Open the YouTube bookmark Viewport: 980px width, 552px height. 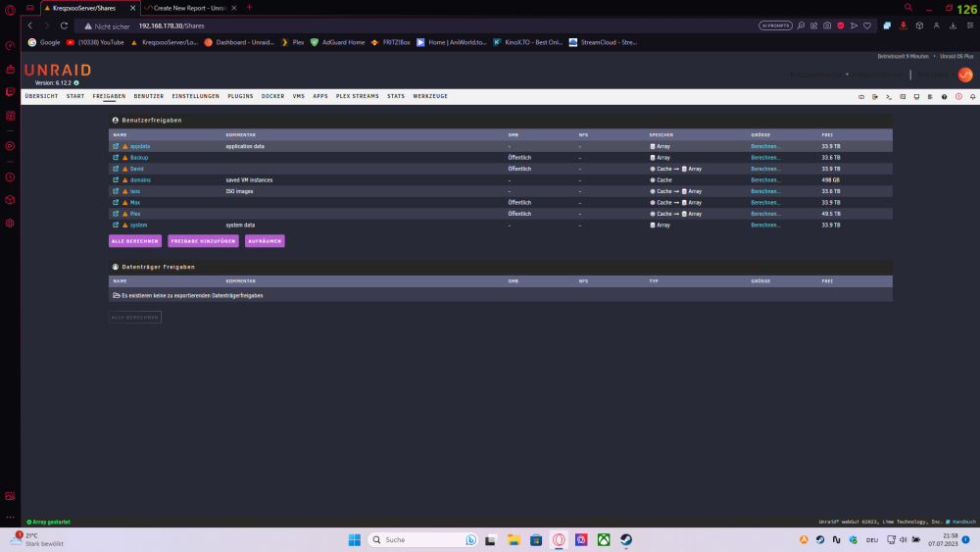pyautogui.click(x=95, y=42)
